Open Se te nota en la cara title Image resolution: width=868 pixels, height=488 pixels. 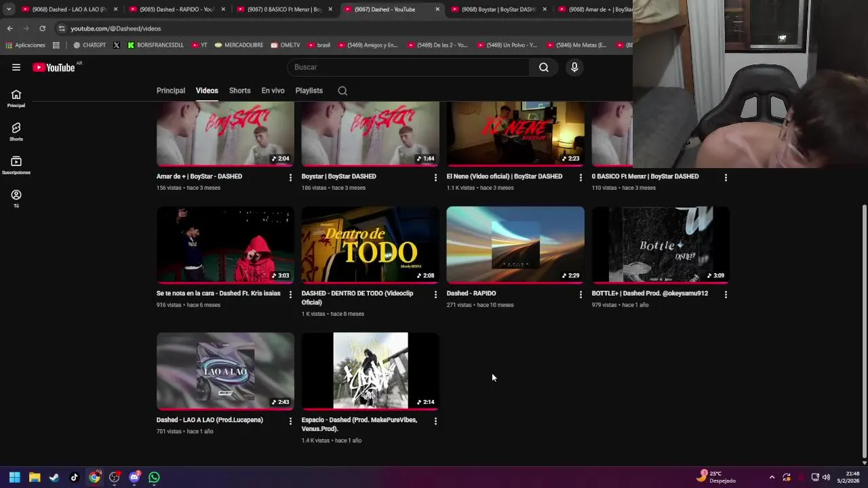218,293
